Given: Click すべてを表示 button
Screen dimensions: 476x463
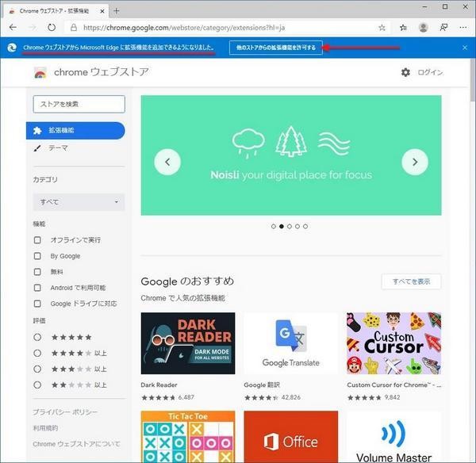Looking at the screenshot, I should [x=411, y=281].
